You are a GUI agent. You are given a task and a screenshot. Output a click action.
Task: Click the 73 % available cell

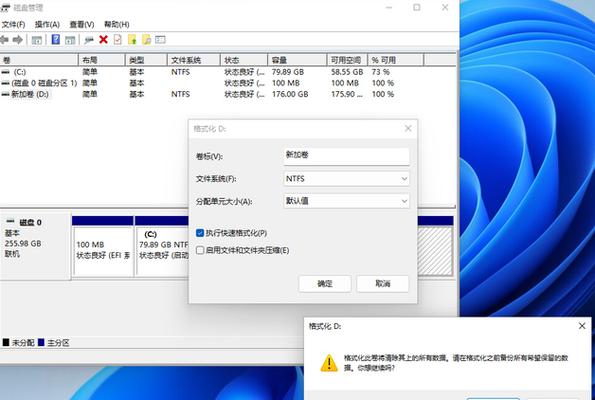(381, 72)
